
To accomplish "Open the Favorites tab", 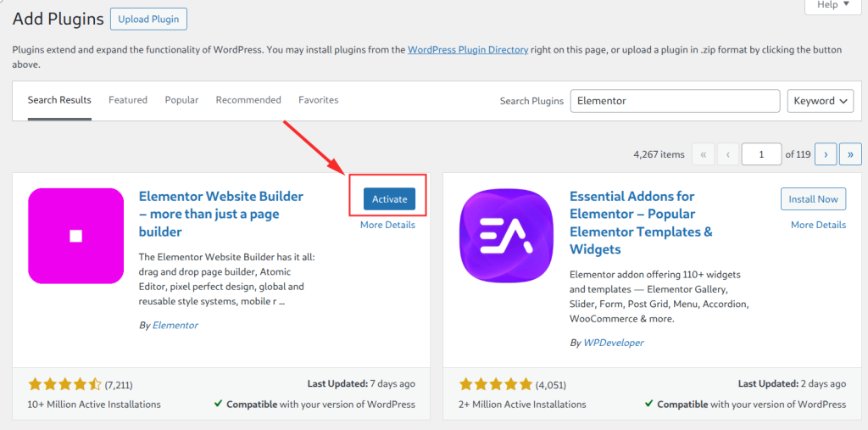I will pos(319,100).
